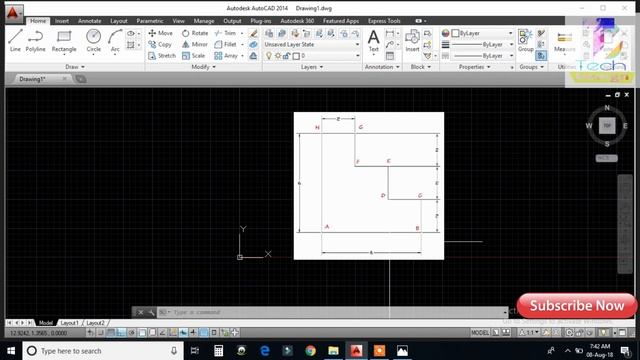
Task: Open Chrome from the taskbar
Action: [x=310, y=351]
